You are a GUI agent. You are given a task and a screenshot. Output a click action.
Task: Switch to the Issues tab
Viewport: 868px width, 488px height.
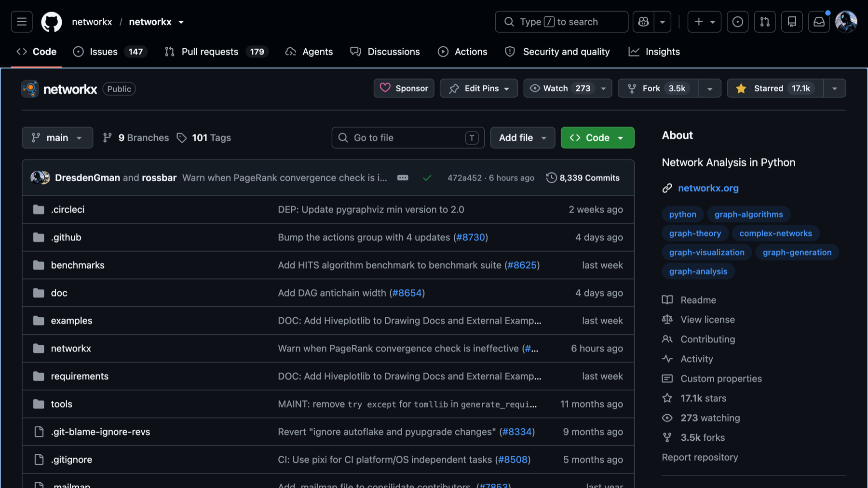[x=110, y=52]
